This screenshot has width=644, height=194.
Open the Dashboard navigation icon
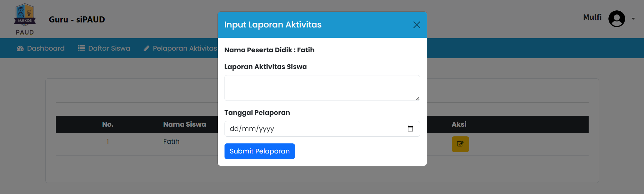pos(20,48)
